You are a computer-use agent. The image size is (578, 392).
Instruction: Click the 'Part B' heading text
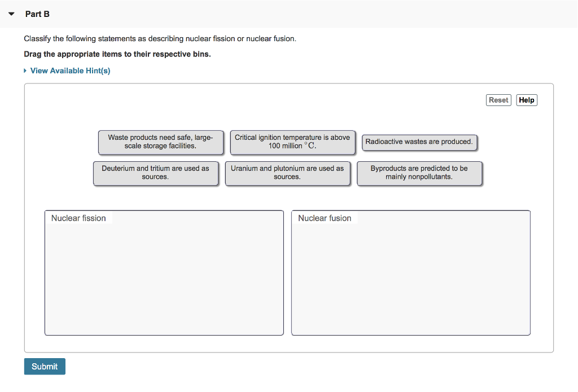(x=37, y=14)
